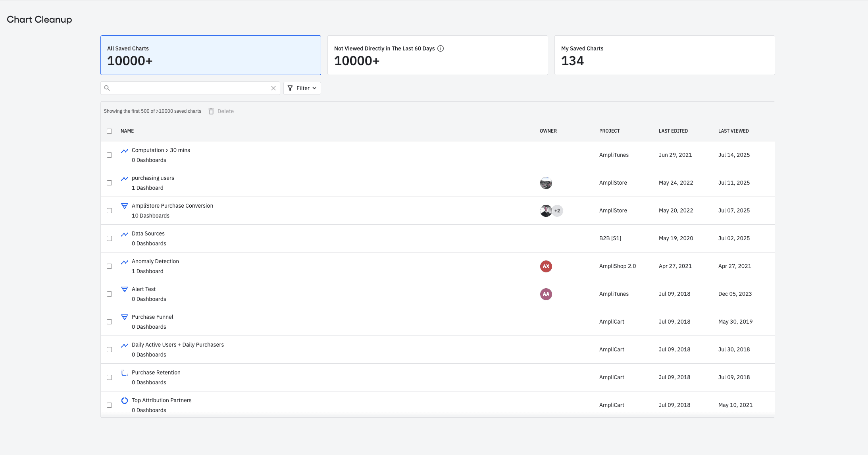868x455 pixels.
Task: Click line chart icon beside Data Sources
Action: pyautogui.click(x=125, y=234)
